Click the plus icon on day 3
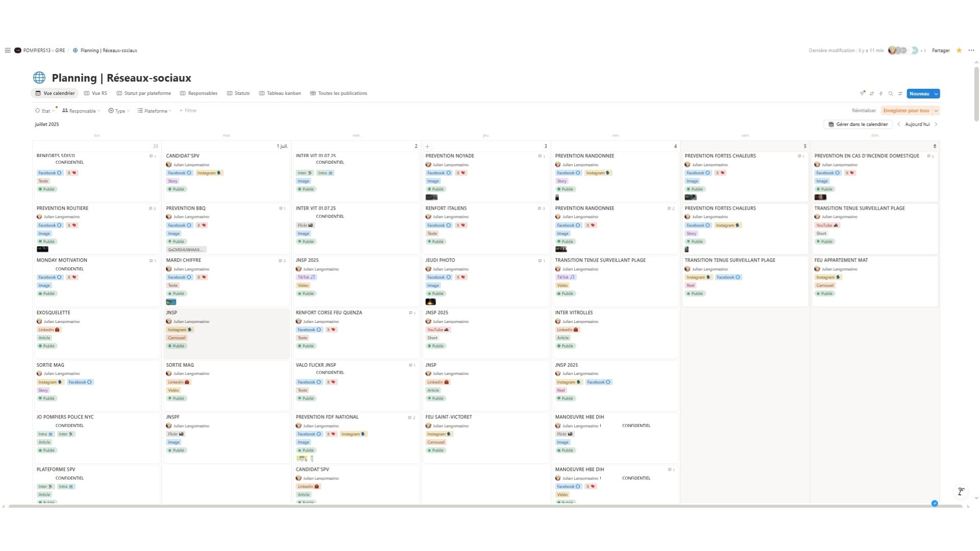This screenshot has width=980, height=551. [427, 146]
